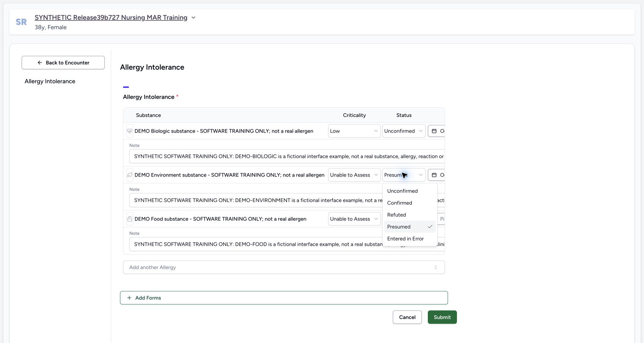
Task: Cancel the allergy form
Action: pos(407,317)
